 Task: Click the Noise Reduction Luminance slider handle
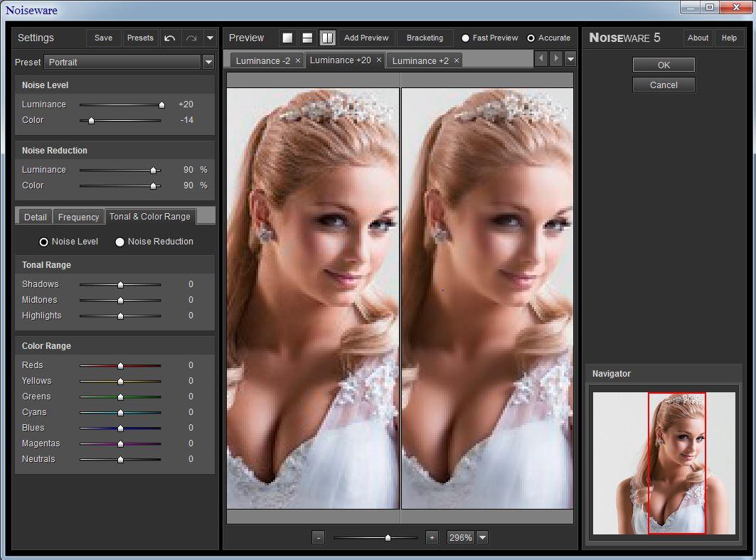click(x=154, y=170)
